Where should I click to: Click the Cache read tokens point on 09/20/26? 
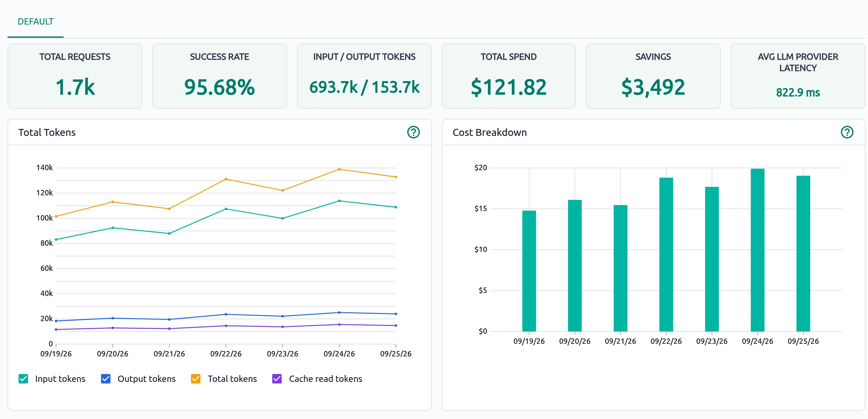(x=113, y=328)
